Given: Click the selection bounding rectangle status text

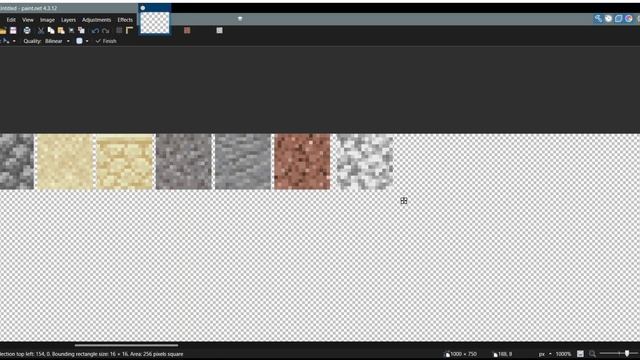Looking at the screenshot, I should (91, 354).
